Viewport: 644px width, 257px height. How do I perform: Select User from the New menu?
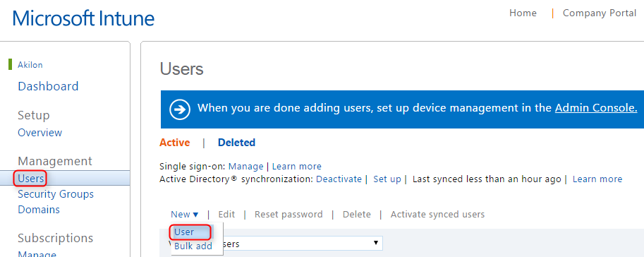183,232
